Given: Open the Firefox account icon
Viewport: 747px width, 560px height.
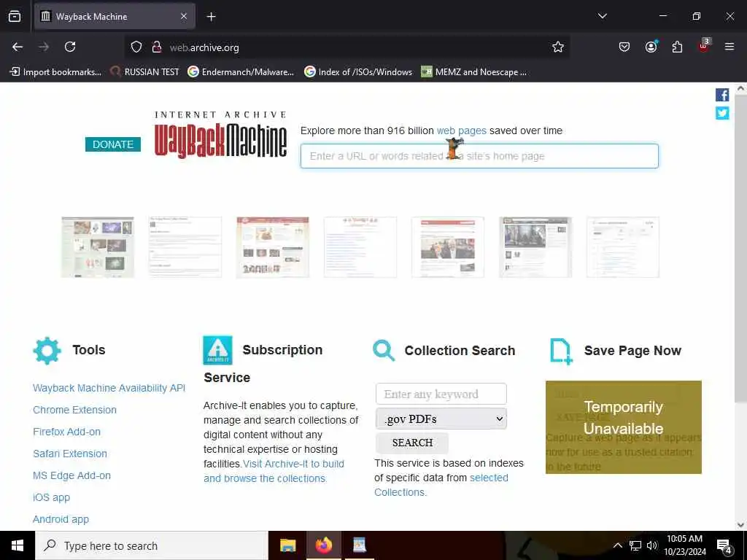Looking at the screenshot, I should pos(651,47).
